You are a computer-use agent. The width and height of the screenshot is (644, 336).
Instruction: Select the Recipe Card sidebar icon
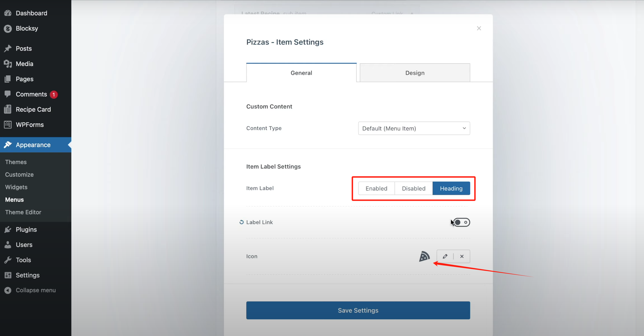[x=33, y=109]
